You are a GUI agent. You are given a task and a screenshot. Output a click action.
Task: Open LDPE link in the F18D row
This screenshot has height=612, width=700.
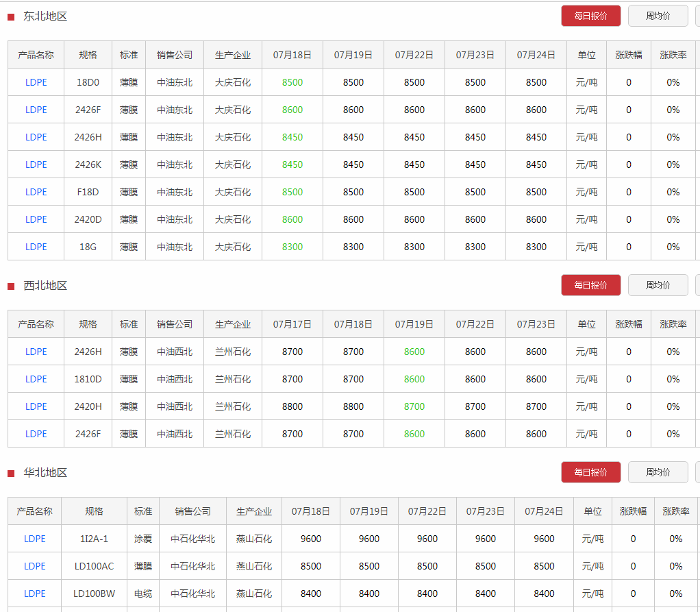[36, 192]
